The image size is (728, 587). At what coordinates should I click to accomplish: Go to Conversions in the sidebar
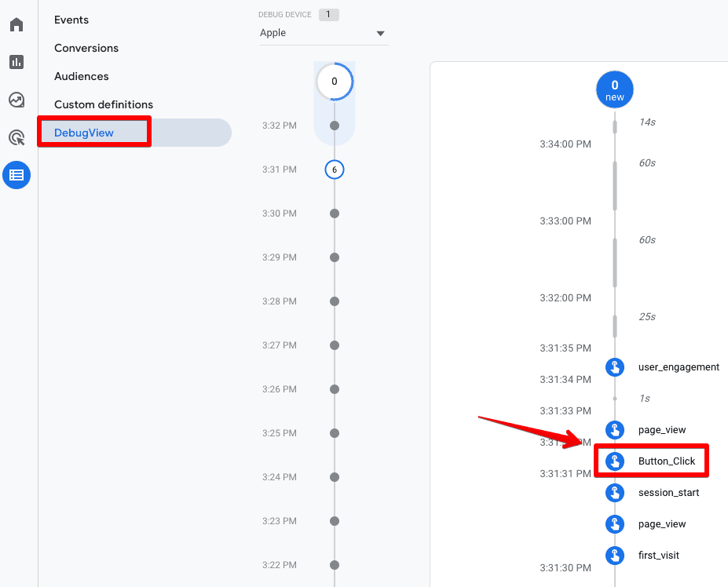click(x=86, y=48)
